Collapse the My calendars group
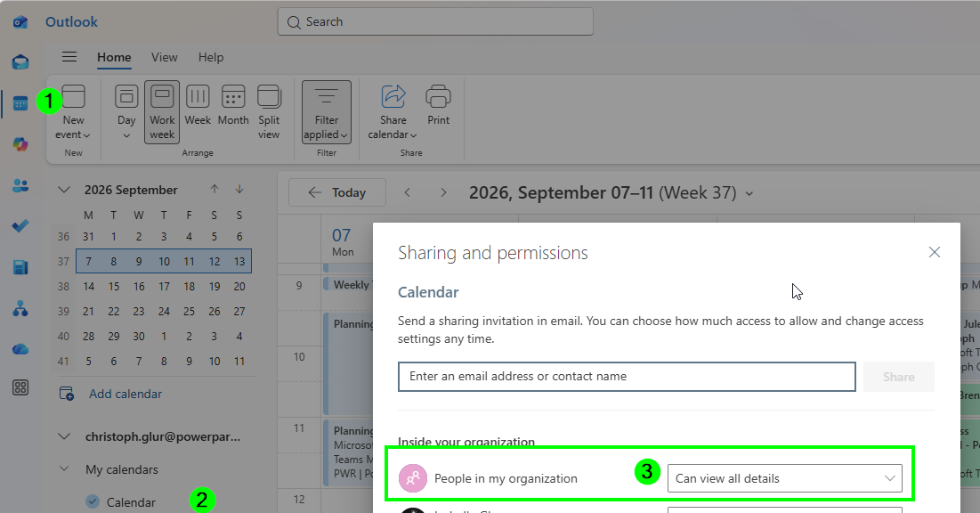The image size is (980, 513). point(64,468)
